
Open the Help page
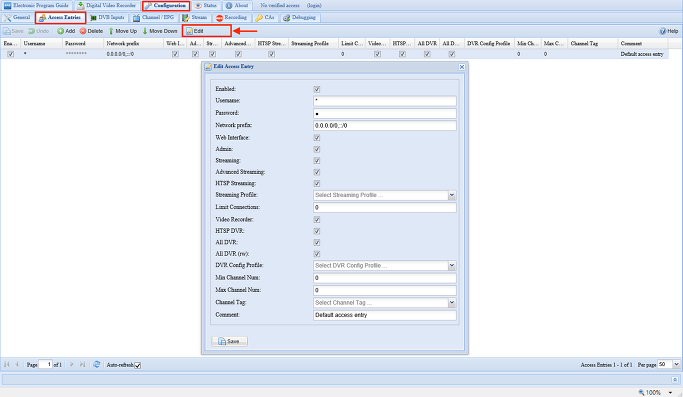669,31
